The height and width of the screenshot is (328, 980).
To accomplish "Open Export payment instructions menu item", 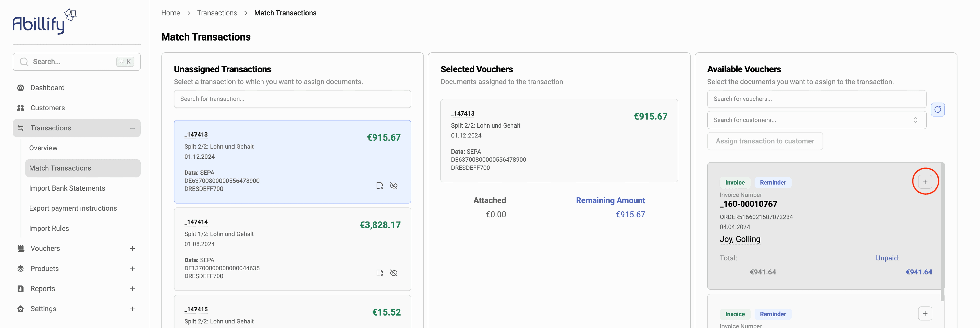I will click(x=73, y=208).
